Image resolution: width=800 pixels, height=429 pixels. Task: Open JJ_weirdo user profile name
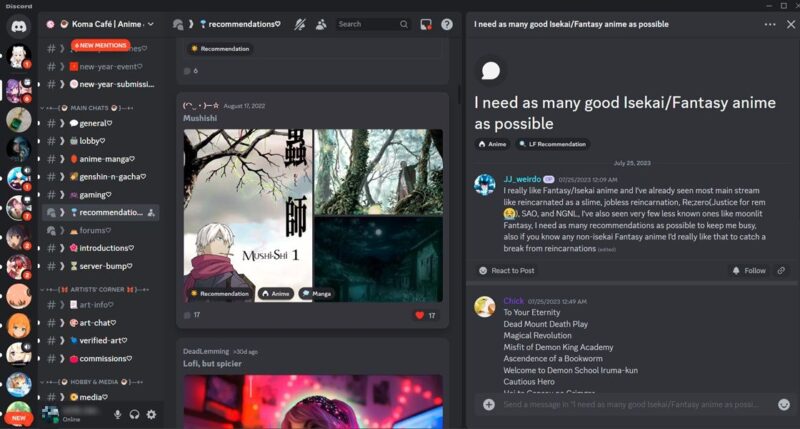522,179
